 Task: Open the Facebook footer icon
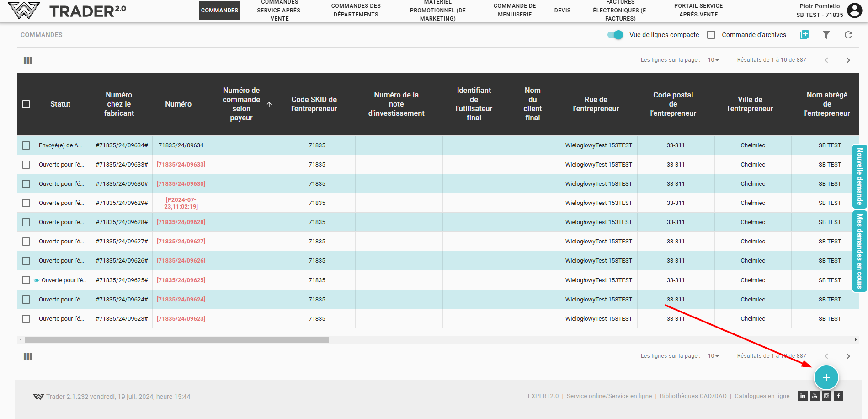click(838, 396)
